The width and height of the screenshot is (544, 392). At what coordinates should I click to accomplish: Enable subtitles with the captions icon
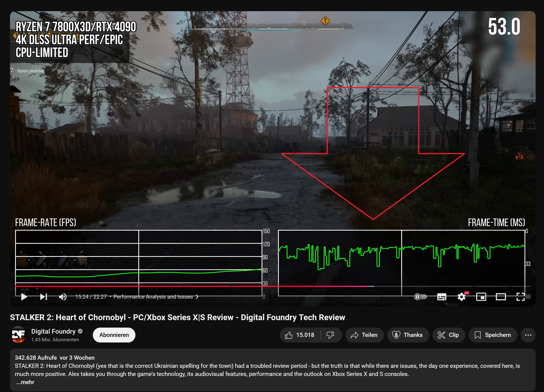point(442,297)
